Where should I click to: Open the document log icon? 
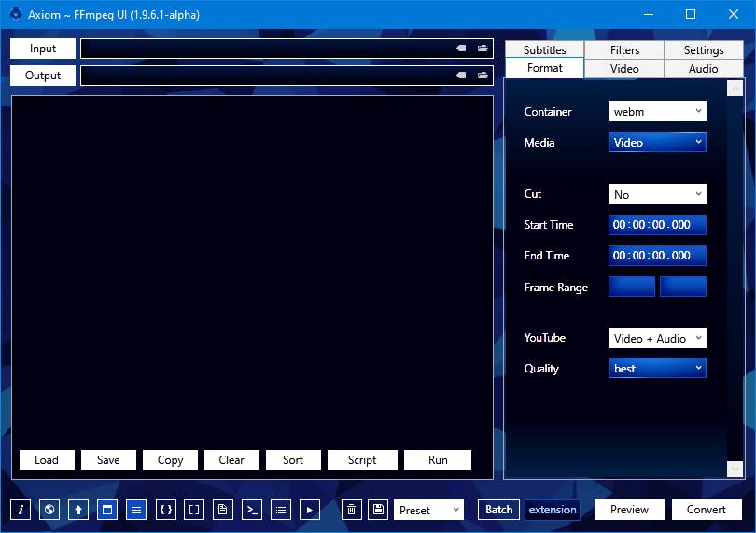tap(223, 510)
